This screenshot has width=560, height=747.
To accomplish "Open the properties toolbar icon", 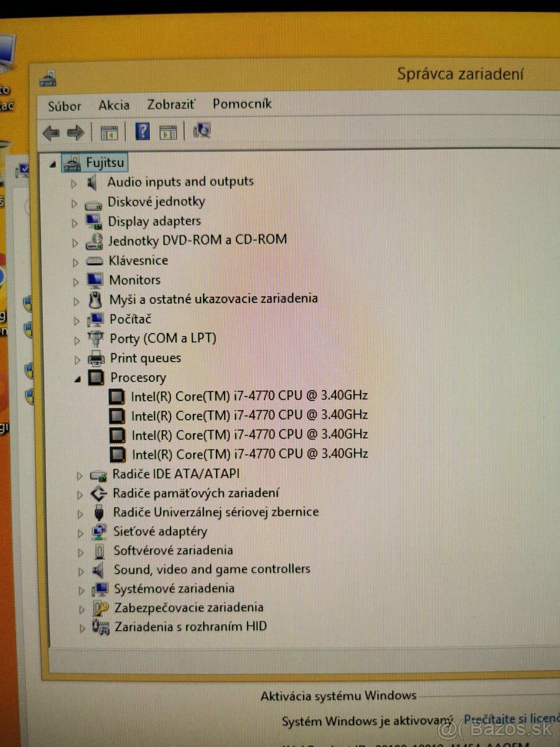I will click(169, 132).
